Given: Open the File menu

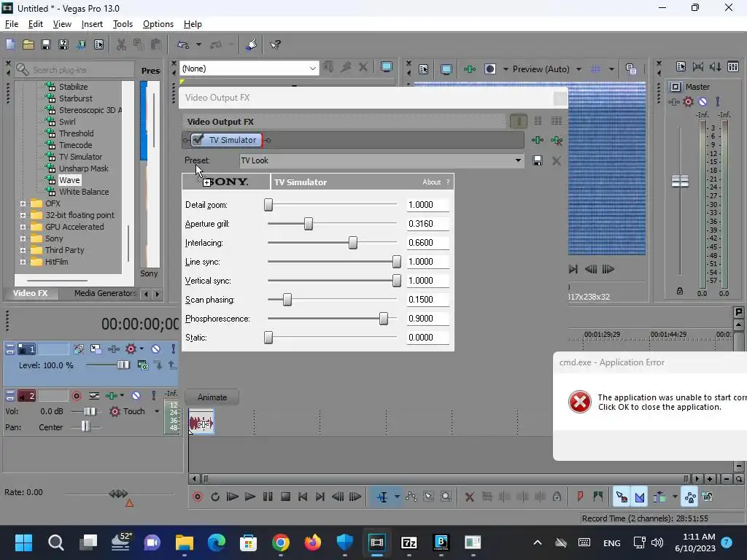Looking at the screenshot, I should pos(12,24).
